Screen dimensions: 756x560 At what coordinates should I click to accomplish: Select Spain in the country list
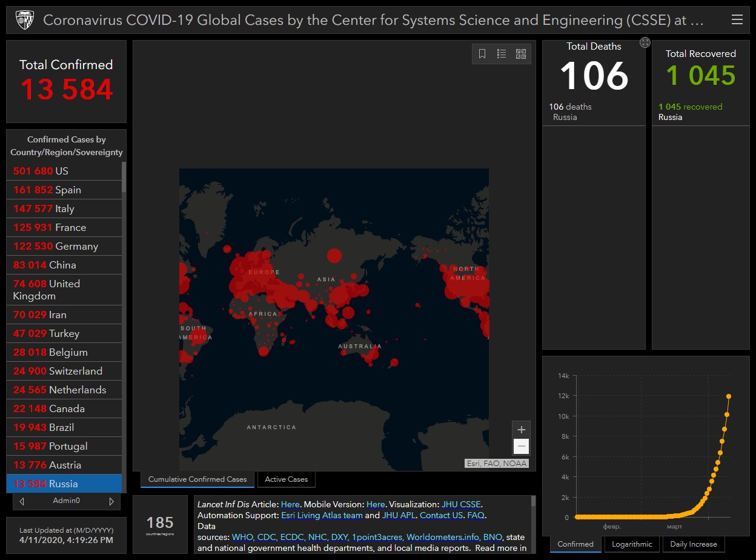pyautogui.click(x=64, y=190)
